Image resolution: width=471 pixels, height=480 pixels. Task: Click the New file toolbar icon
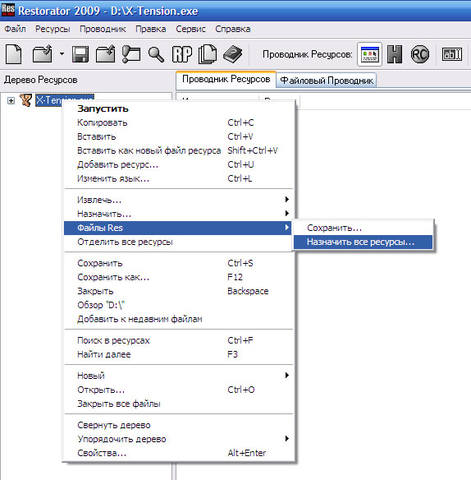(x=14, y=54)
